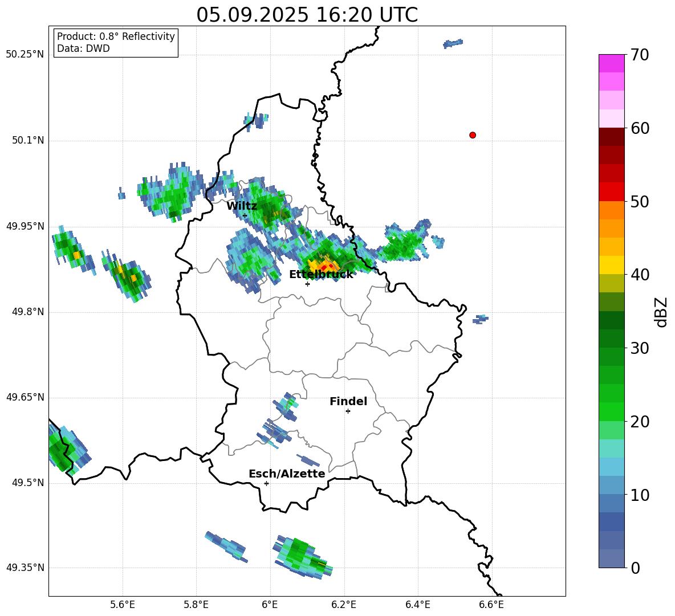Click the bright red colorbar segment above 50
The width and height of the screenshot is (675, 616).
click(x=611, y=192)
